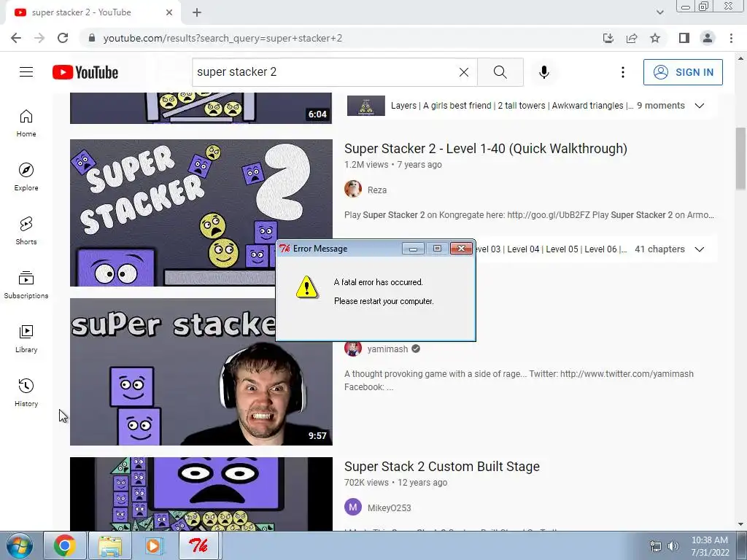Viewport: 747px width, 560px height.
Task: Open the Super Stacker 2 walkthrough thumbnail
Action: (201, 213)
